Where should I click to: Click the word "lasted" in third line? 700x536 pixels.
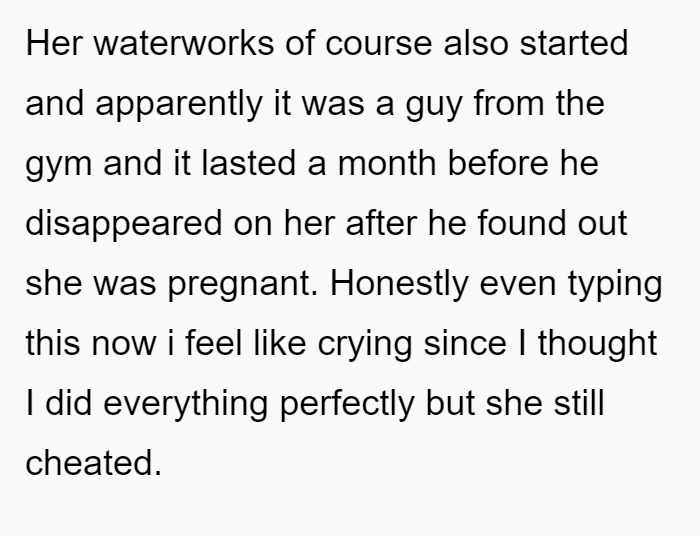point(249,163)
